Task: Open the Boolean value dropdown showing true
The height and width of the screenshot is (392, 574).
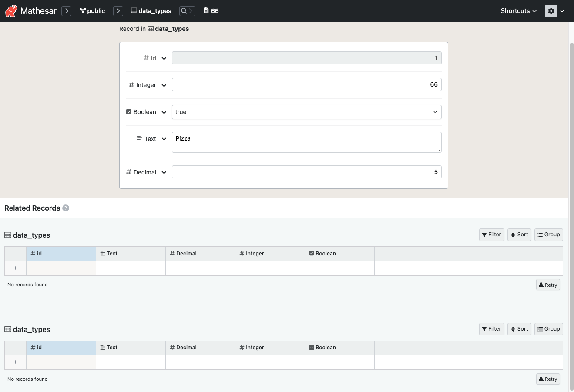Action: (306, 112)
